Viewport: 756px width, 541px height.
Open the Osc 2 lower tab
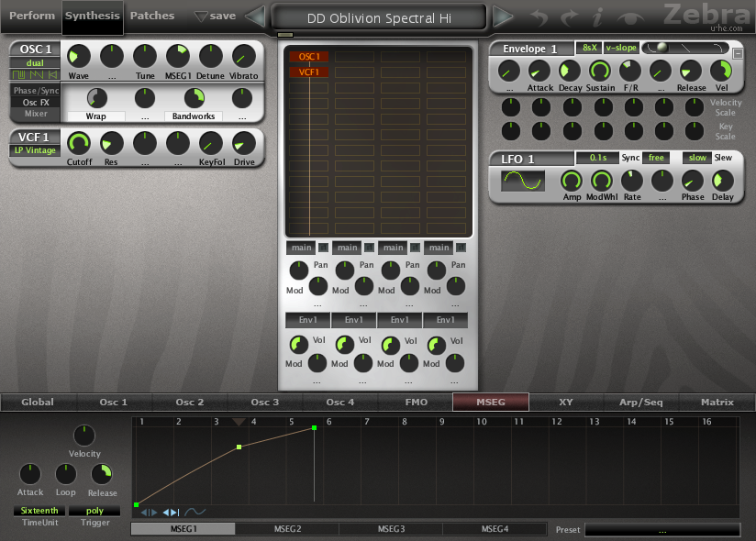click(x=190, y=403)
